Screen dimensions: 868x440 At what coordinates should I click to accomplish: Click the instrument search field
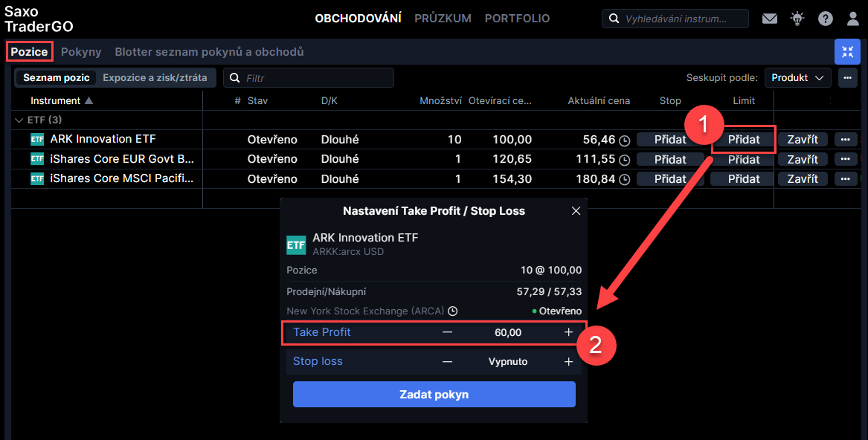[675, 19]
